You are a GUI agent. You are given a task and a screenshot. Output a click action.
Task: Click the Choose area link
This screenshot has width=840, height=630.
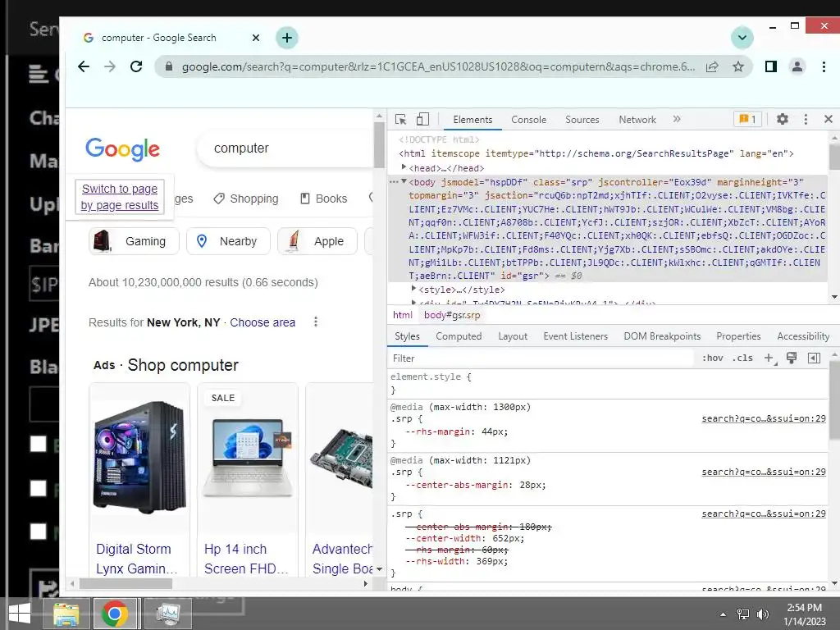tap(262, 322)
